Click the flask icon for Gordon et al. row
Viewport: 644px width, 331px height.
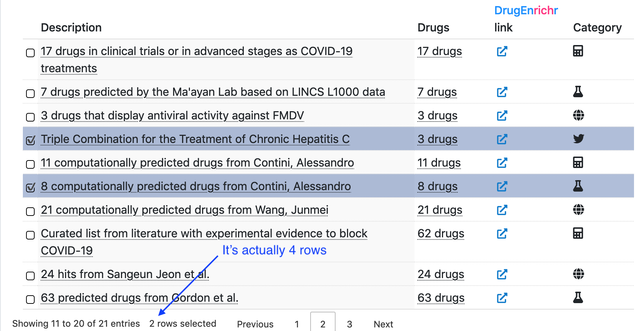pos(578,297)
